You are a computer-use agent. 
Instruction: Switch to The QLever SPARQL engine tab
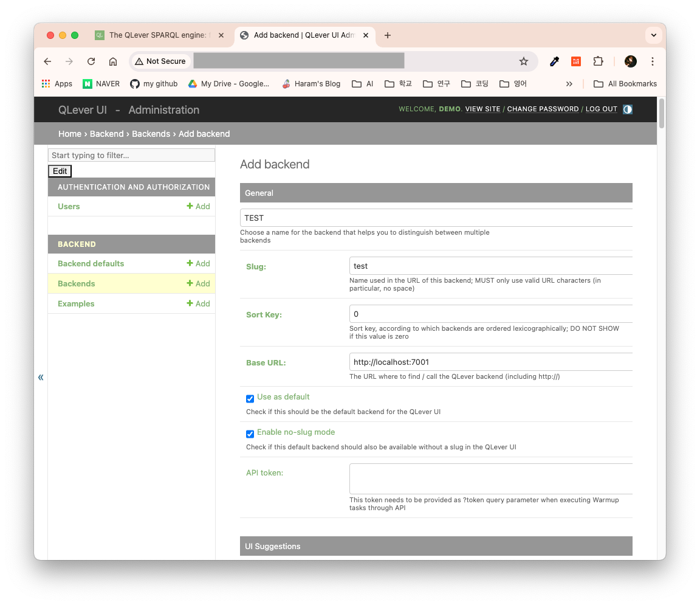click(x=158, y=35)
